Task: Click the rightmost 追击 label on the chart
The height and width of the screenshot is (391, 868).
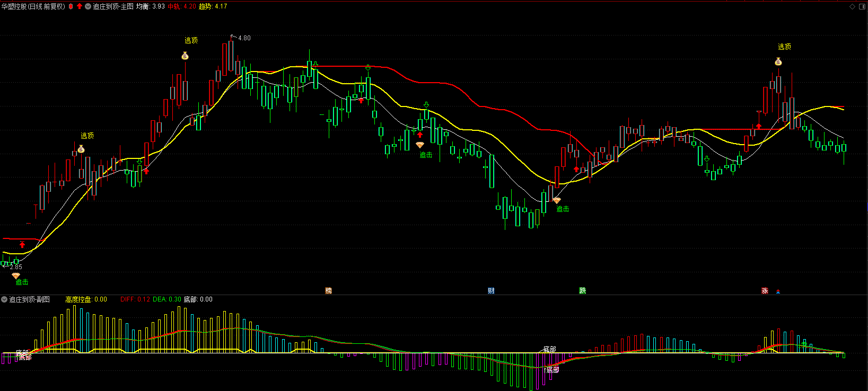Action: (563, 209)
